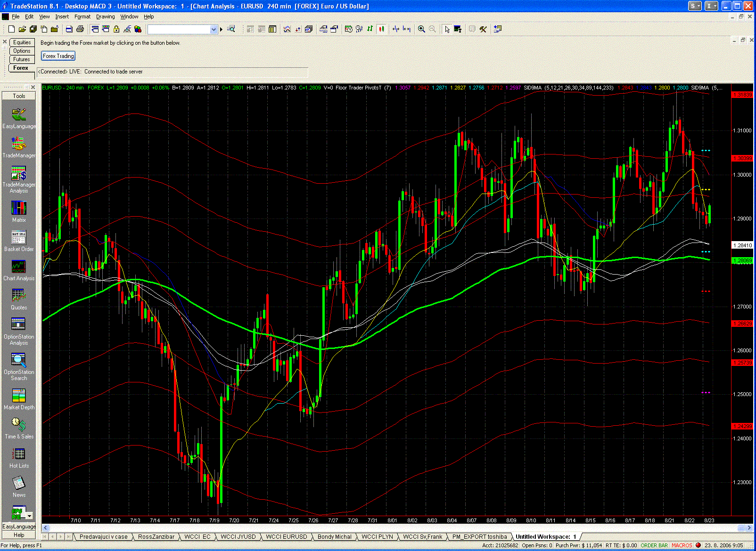Click the Zoom Out magnifier icon
Viewport: 756px width, 551px height.
click(432, 29)
